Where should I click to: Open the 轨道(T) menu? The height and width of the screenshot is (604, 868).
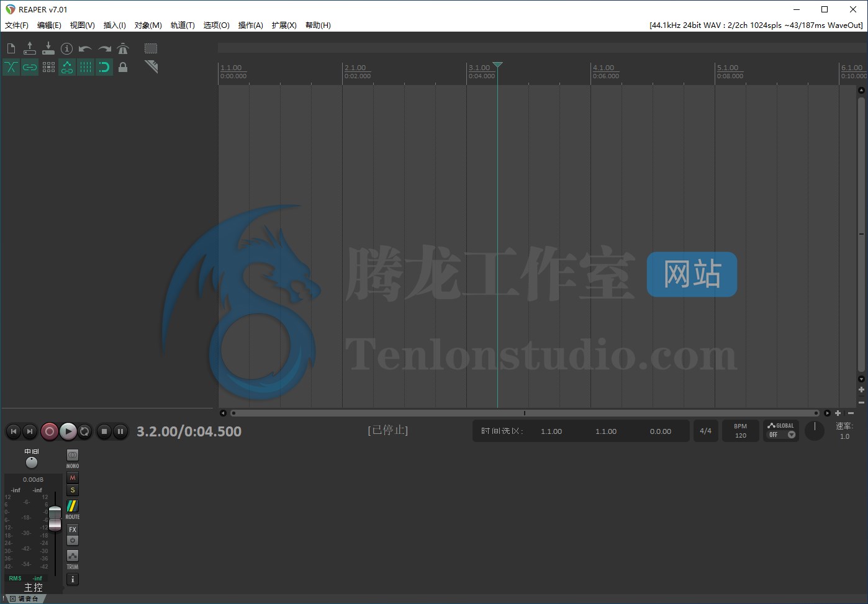(183, 25)
